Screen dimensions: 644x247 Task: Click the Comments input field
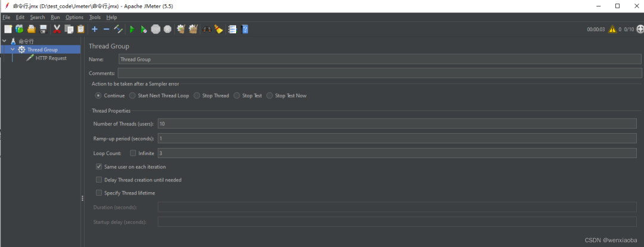379,73
